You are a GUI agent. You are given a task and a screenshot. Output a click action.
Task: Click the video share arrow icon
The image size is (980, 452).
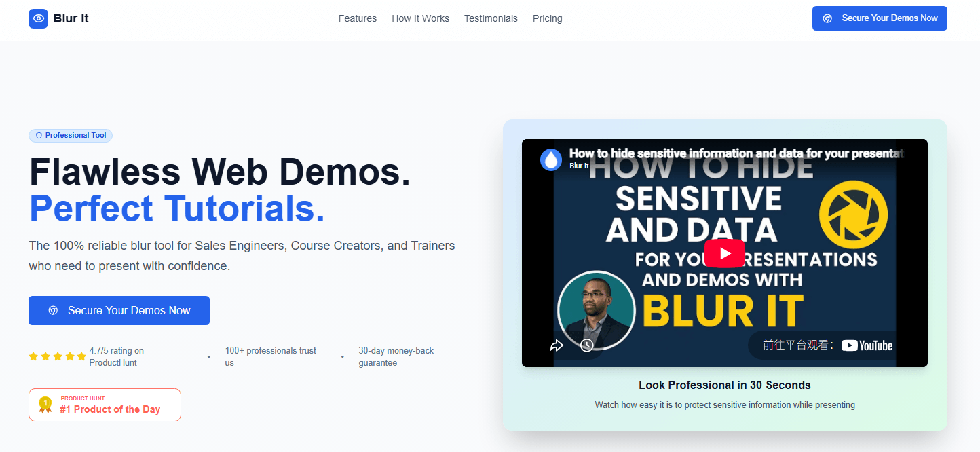coord(557,345)
